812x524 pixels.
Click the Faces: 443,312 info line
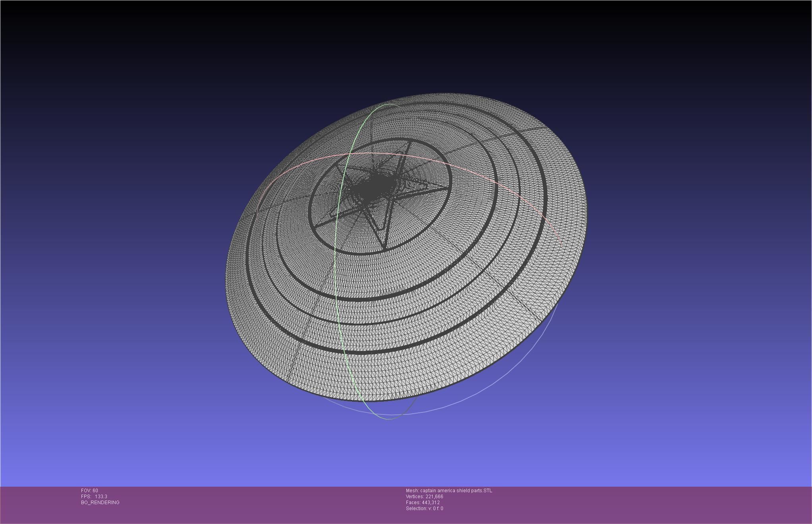point(423,503)
